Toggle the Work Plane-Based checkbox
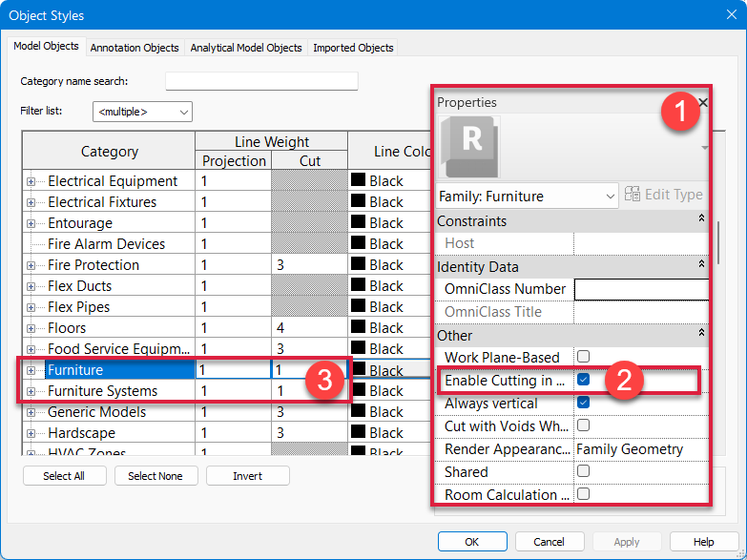The image size is (747, 560). 583,357
